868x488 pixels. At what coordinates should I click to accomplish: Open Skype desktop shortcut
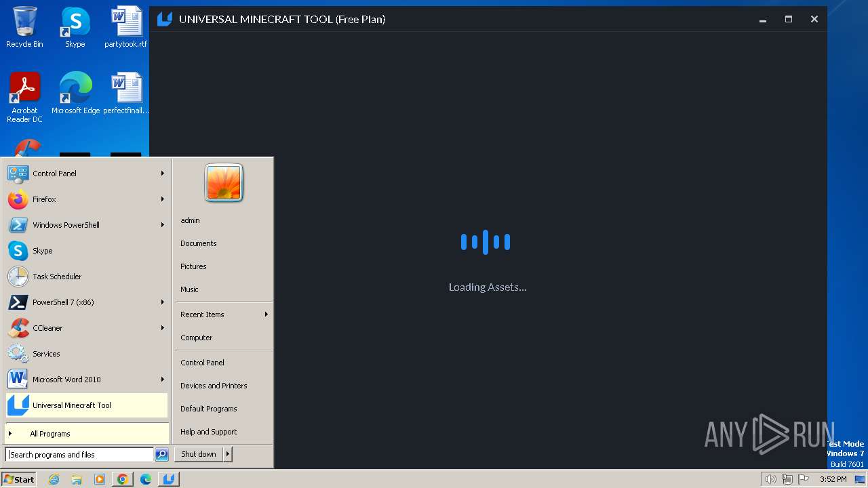click(75, 28)
